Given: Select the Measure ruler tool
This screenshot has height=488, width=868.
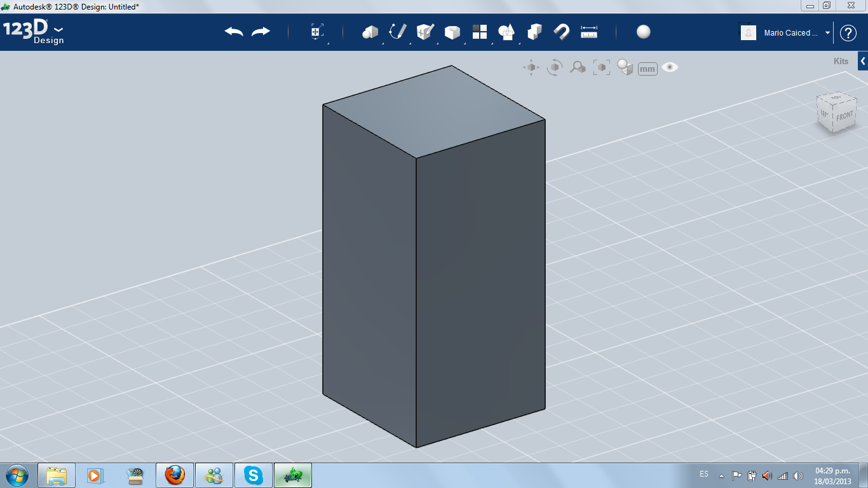Looking at the screenshot, I should click(x=589, y=32).
